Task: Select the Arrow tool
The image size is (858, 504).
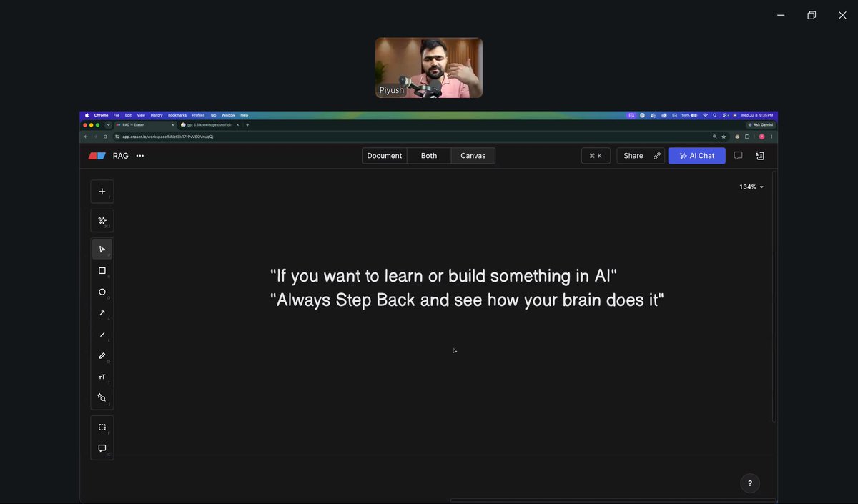Action: pos(102,313)
